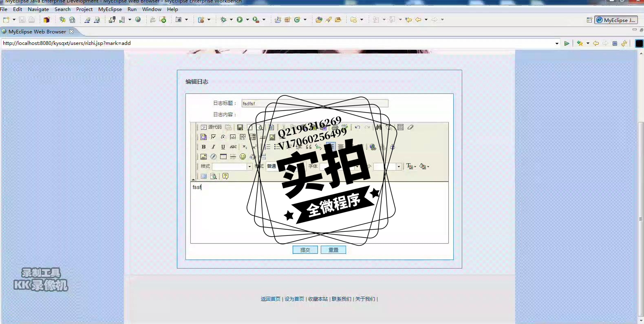This screenshot has width=644, height=324.
Task: Maximize the editor with the fit-window icon
Action: (203, 176)
